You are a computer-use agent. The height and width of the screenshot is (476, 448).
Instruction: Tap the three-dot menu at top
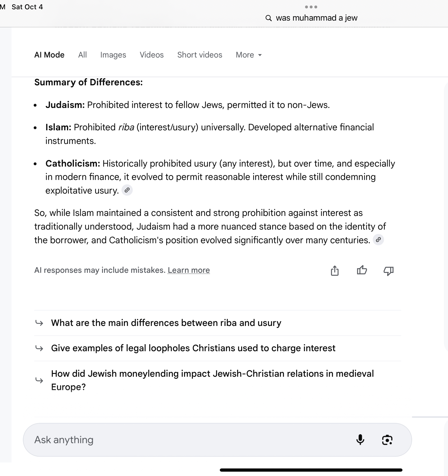[311, 7]
